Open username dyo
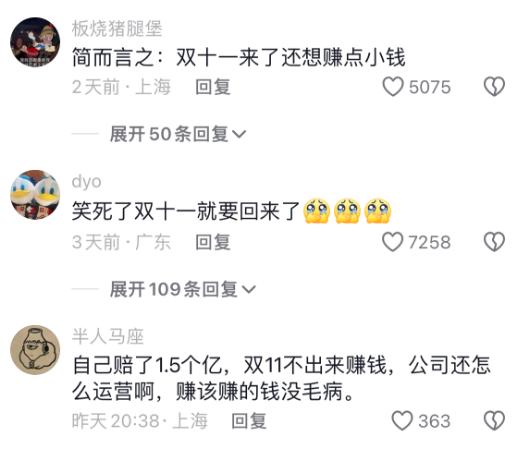Image resolution: width=514 pixels, height=452 pixels. pos(86,182)
